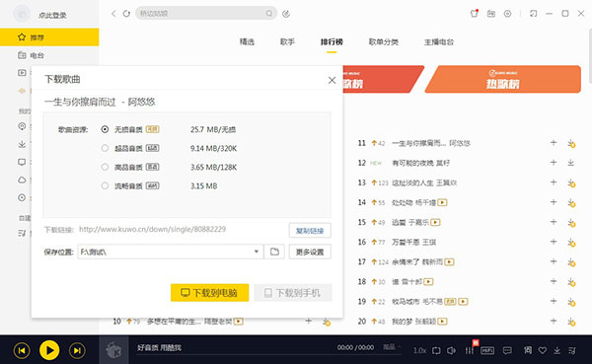
Task: Toggle the HiFi icon in player bar
Action: click(x=487, y=351)
